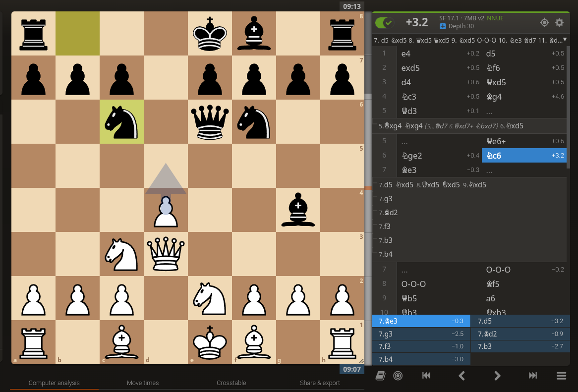Click variation move 5.♕xg4 in sideline

tap(390, 126)
